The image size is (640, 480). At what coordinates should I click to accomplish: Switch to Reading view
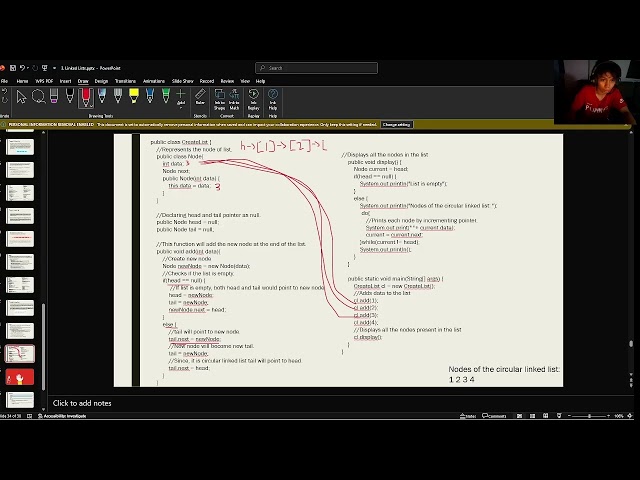point(545,416)
